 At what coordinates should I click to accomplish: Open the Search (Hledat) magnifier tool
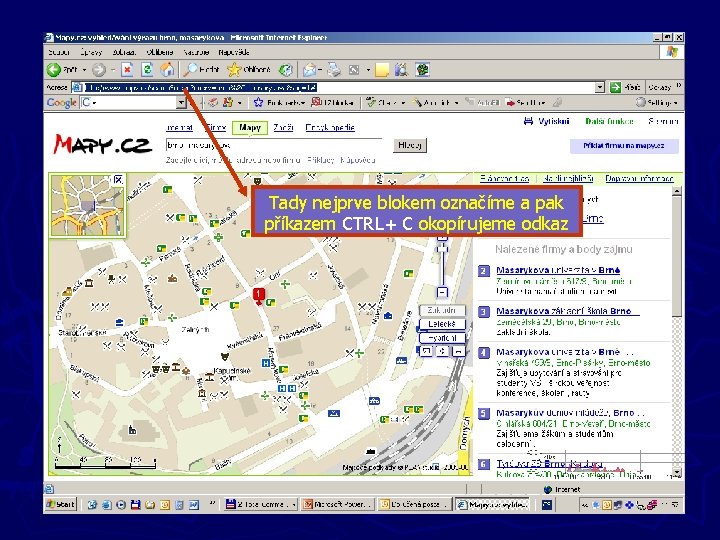(201, 69)
